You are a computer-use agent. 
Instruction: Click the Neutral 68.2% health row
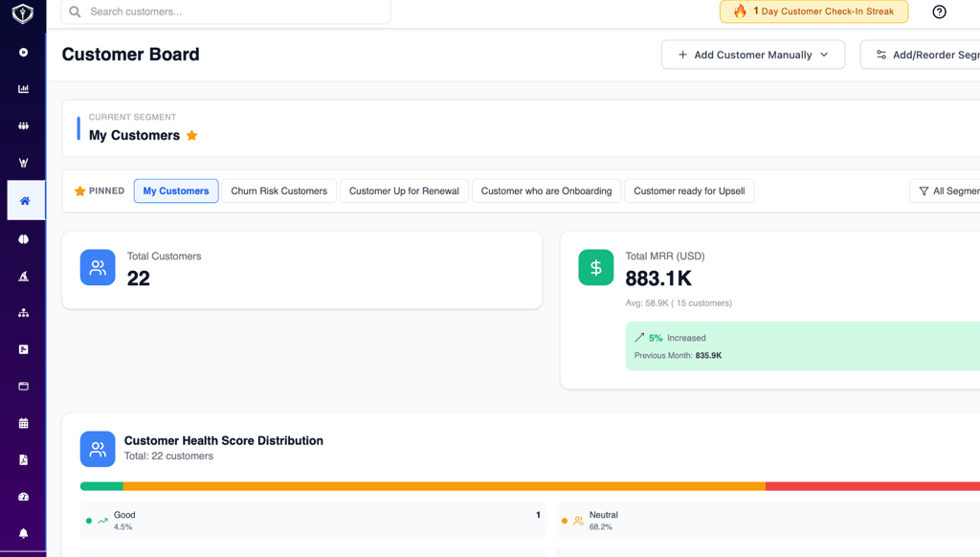pos(768,520)
